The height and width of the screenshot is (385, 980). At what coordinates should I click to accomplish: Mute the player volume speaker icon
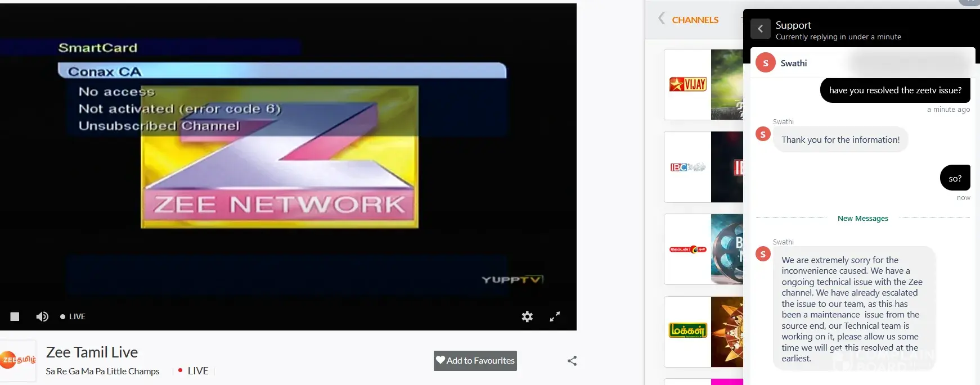(x=42, y=316)
